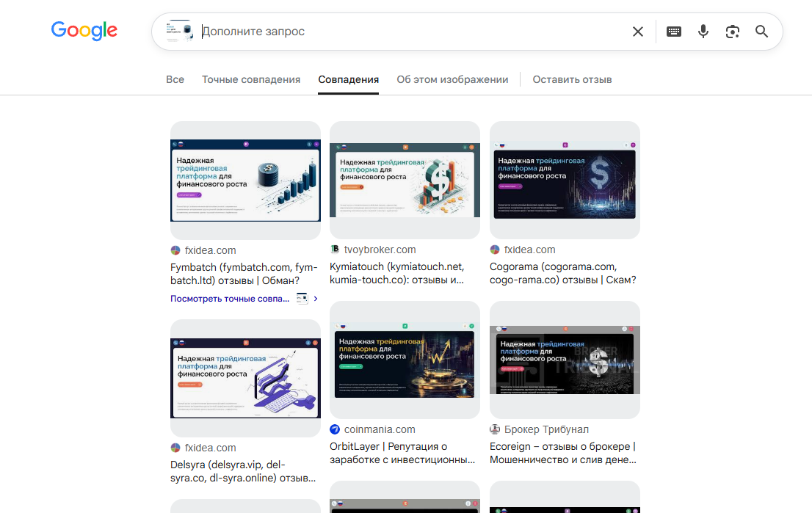Screen dimensions: 812x513
Task: Click fxidea.com favicon above Delsyra title
Action: 175,448
